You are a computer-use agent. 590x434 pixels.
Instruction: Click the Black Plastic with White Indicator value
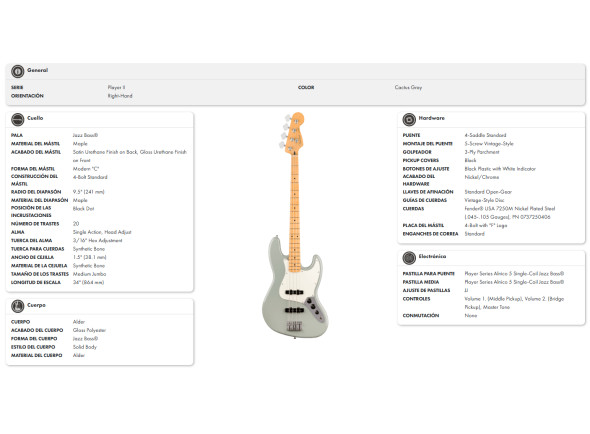500,169
